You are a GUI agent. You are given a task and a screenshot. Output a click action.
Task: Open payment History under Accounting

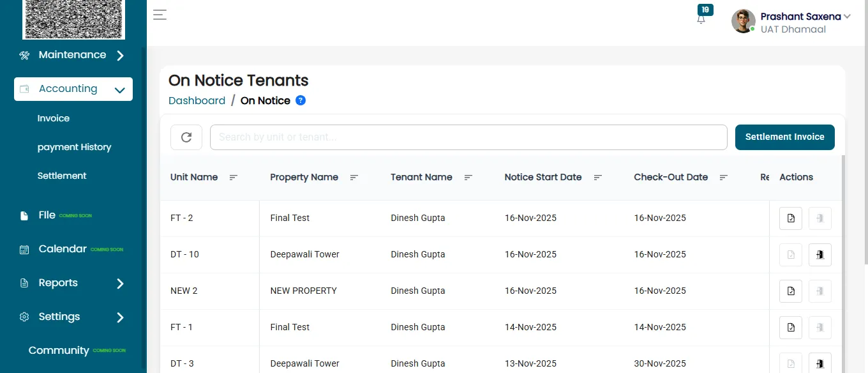tap(74, 147)
